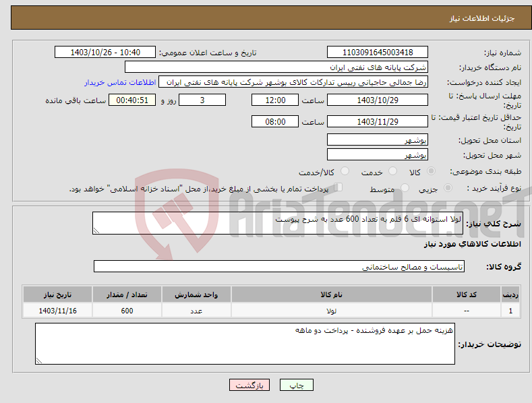The width and height of the screenshot is (532, 403).
Task: Click the buyer notes text area
Action: pyautogui.click(x=245, y=344)
